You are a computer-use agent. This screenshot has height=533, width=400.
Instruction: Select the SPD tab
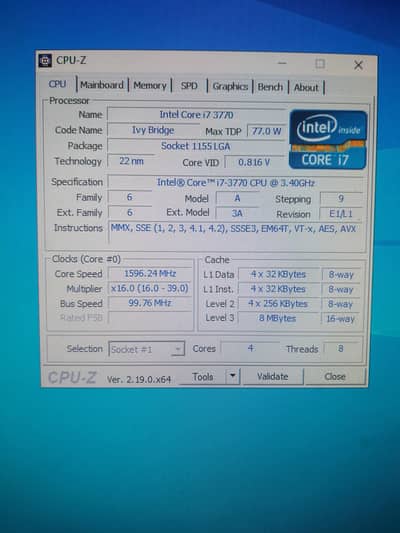coord(189,86)
